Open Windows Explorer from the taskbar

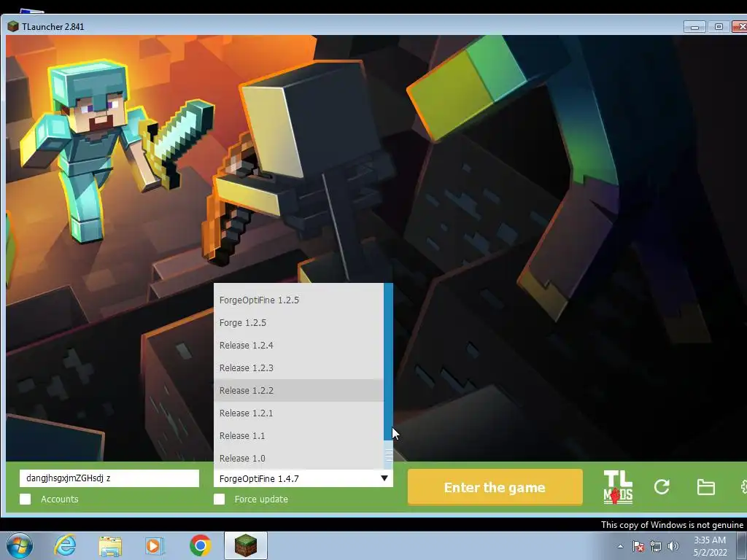[110, 545]
